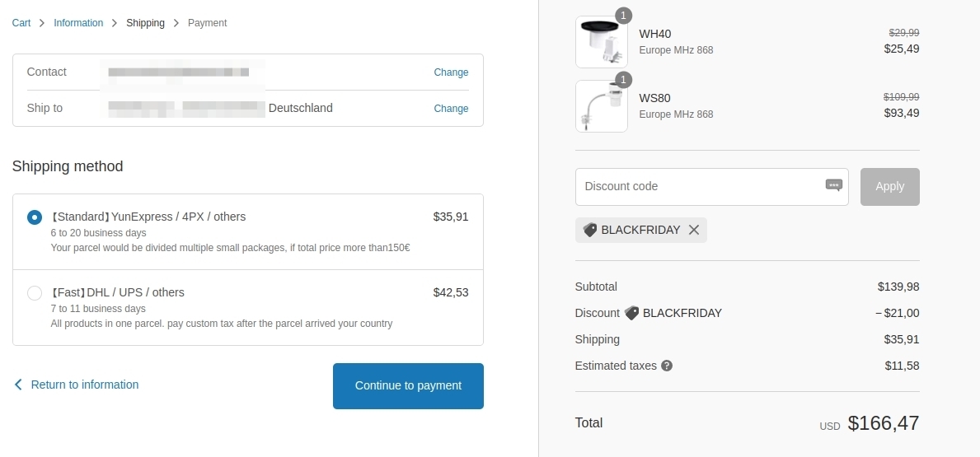Go to Cart breadcrumb

pyautogui.click(x=21, y=23)
